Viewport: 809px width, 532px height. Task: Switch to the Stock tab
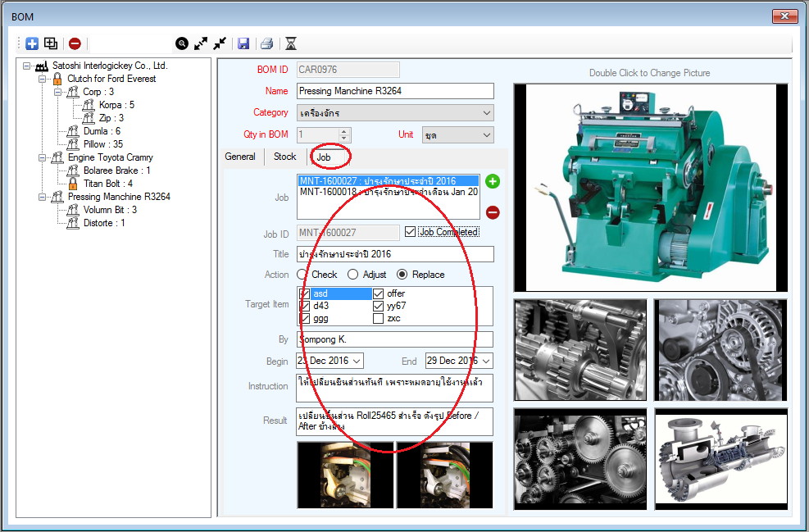(x=284, y=157)
